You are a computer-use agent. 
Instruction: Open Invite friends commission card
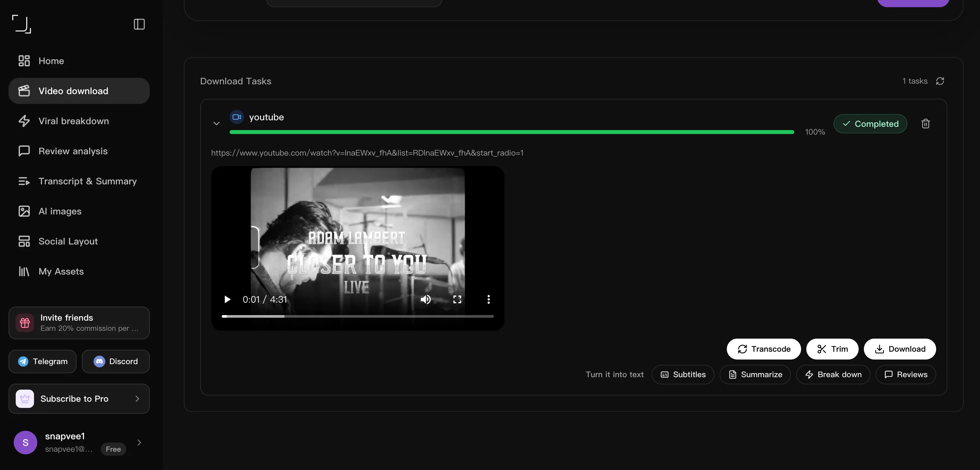(x=79, y=323)
